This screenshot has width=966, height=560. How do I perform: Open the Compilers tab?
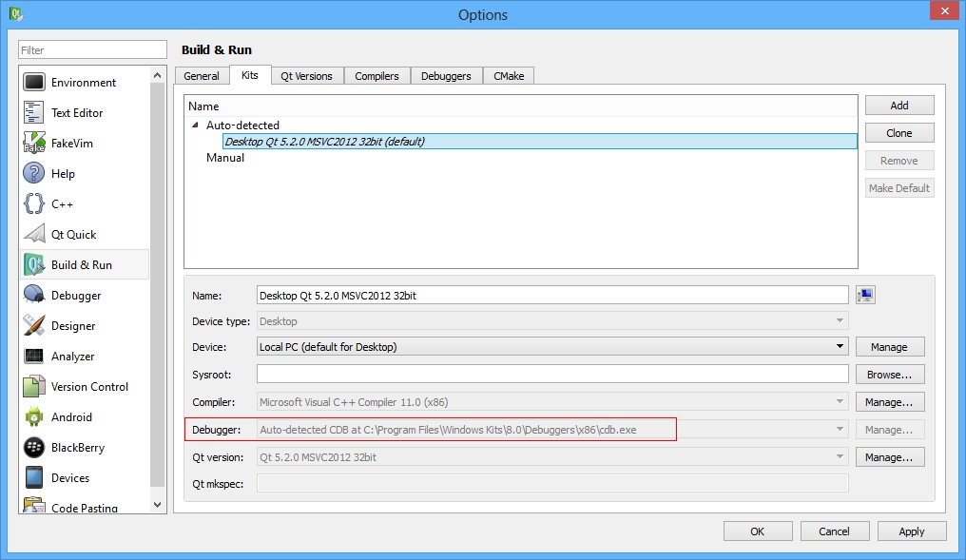377,76
